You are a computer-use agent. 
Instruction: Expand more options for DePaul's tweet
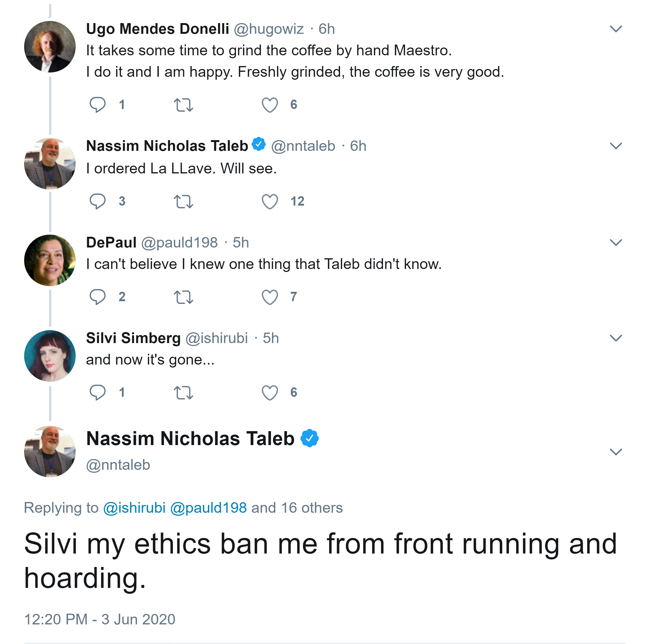coord(616,242)
